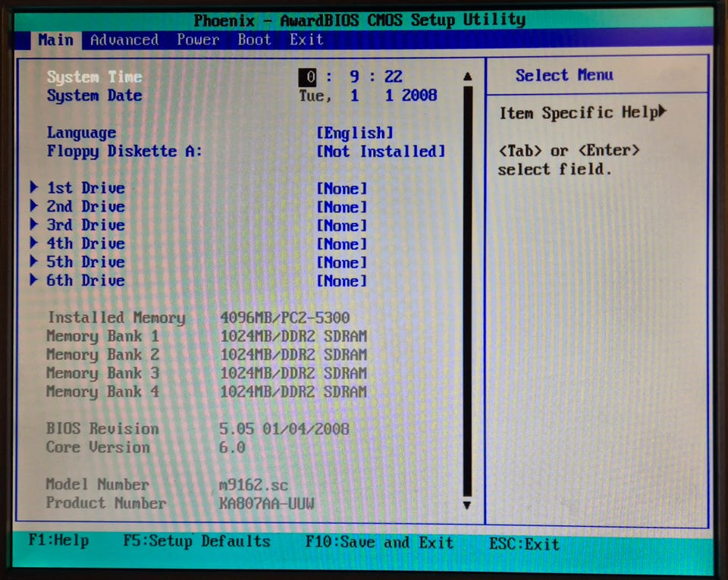728x580 pixels.
Task: Expand the 5th Drive submenu arrow
Action: coord(34,262)
